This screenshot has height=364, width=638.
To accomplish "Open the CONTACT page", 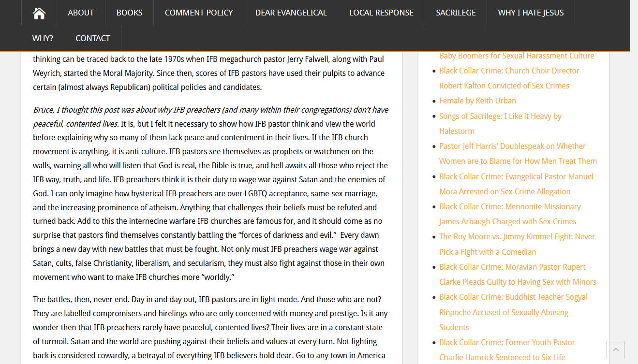I will point(93,38).
